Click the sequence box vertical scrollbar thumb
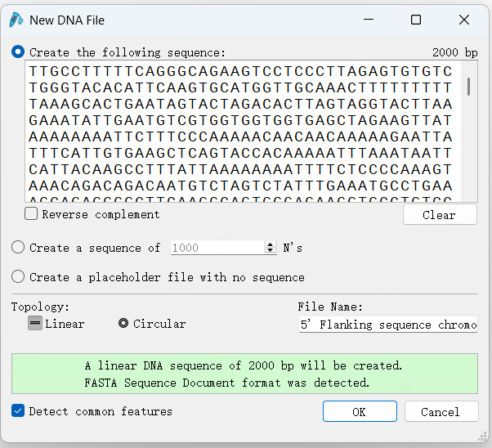 coord(469,87)
